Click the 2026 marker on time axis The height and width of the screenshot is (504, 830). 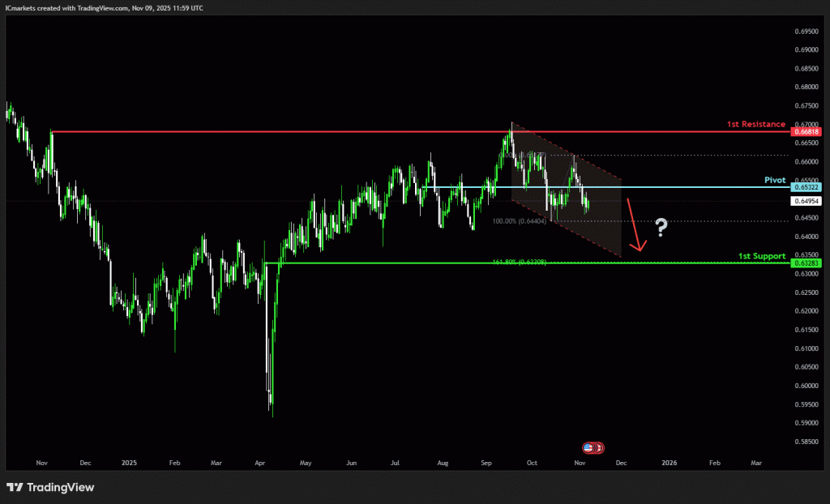(669, 463)
